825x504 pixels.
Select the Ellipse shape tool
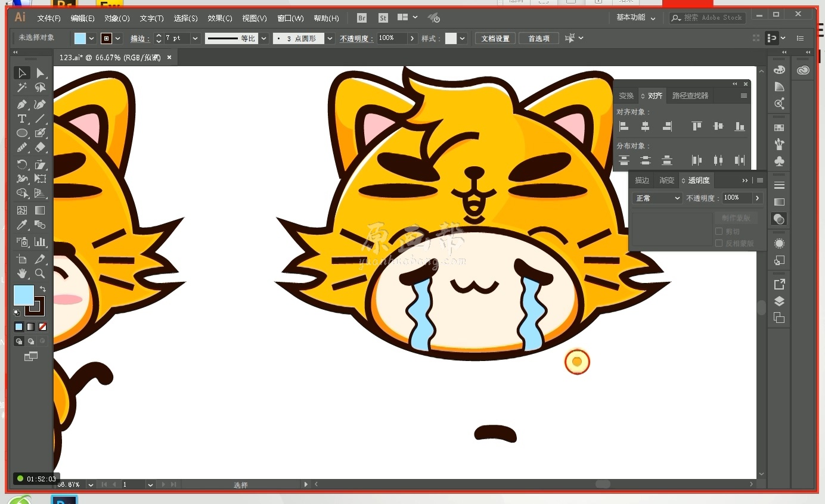coord(22,133)
